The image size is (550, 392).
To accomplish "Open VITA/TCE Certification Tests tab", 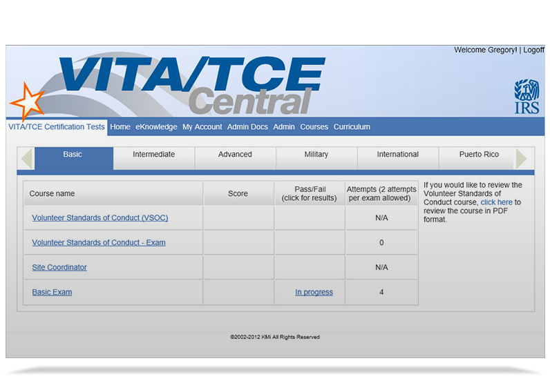I will tap(57, 127).
